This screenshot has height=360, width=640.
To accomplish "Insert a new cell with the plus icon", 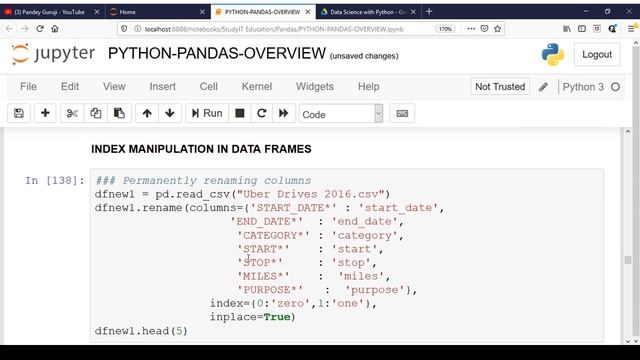I will [45, 113].
